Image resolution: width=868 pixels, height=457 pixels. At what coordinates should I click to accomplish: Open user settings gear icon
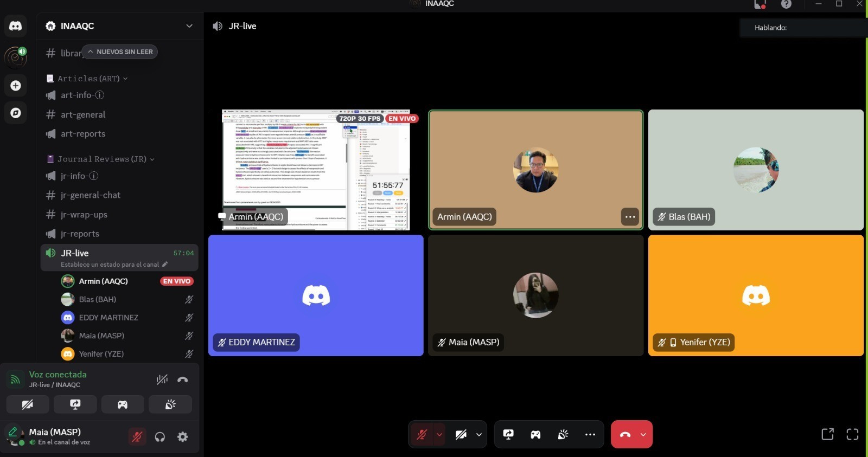[183, 437]
